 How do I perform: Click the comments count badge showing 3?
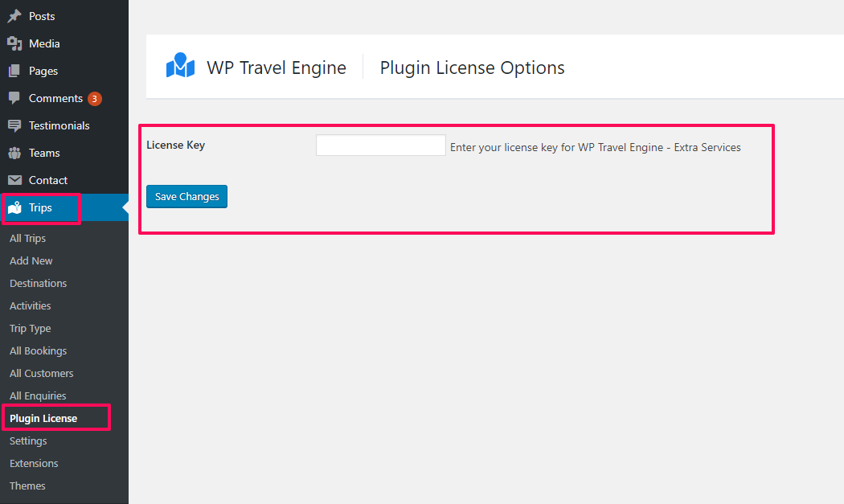point(95,99)
